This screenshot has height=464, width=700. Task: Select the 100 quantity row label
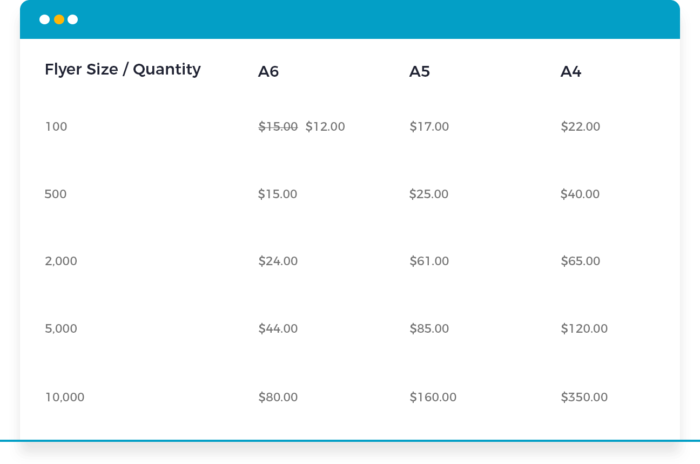point(56,127)
